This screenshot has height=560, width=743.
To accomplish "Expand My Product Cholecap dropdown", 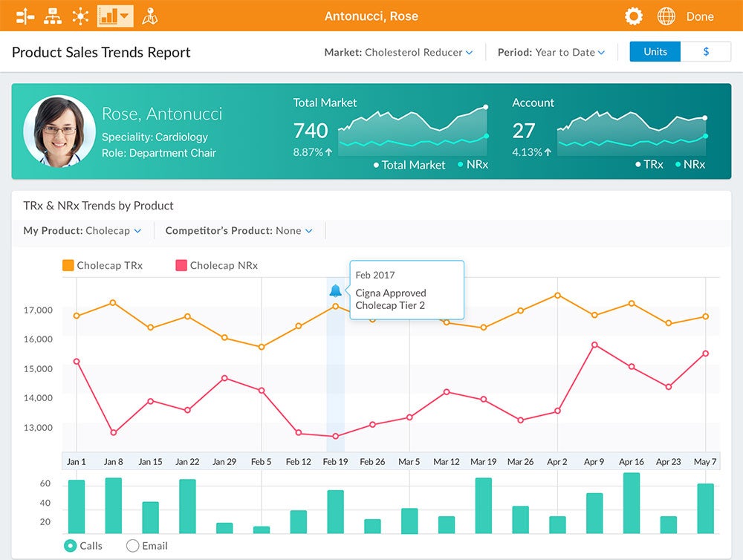I will pos(82,231).
